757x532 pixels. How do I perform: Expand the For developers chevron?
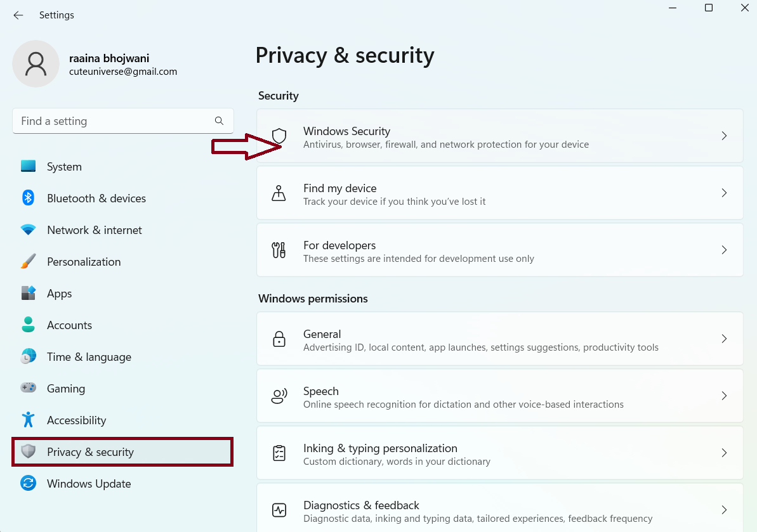pos(724,250)
